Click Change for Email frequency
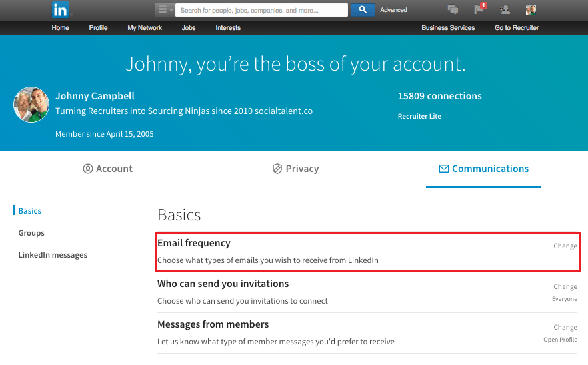This screenshot has height=365, width=588. (x=565, y=246)
